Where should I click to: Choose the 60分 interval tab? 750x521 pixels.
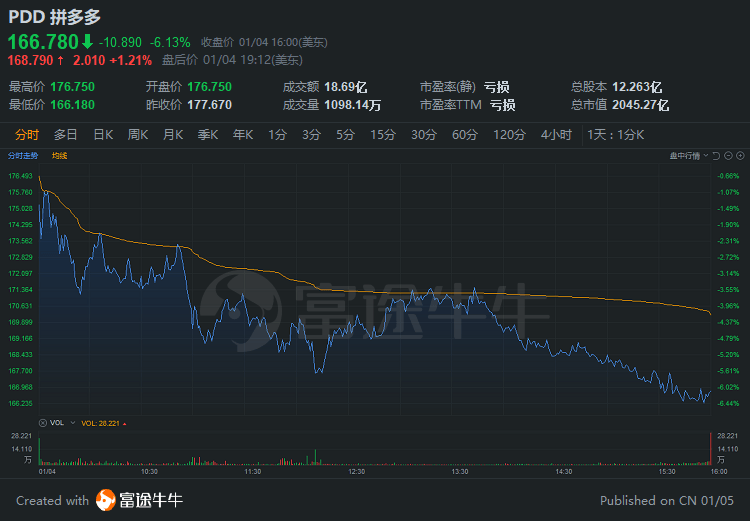(x=464, y=135)
